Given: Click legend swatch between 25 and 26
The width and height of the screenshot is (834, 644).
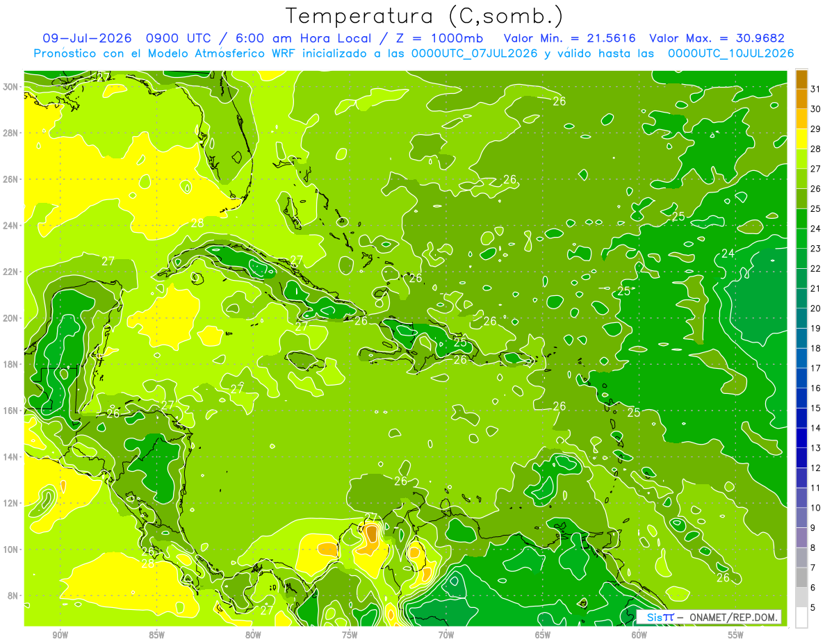Looking at the screenshot, I should tap(801, 199).
